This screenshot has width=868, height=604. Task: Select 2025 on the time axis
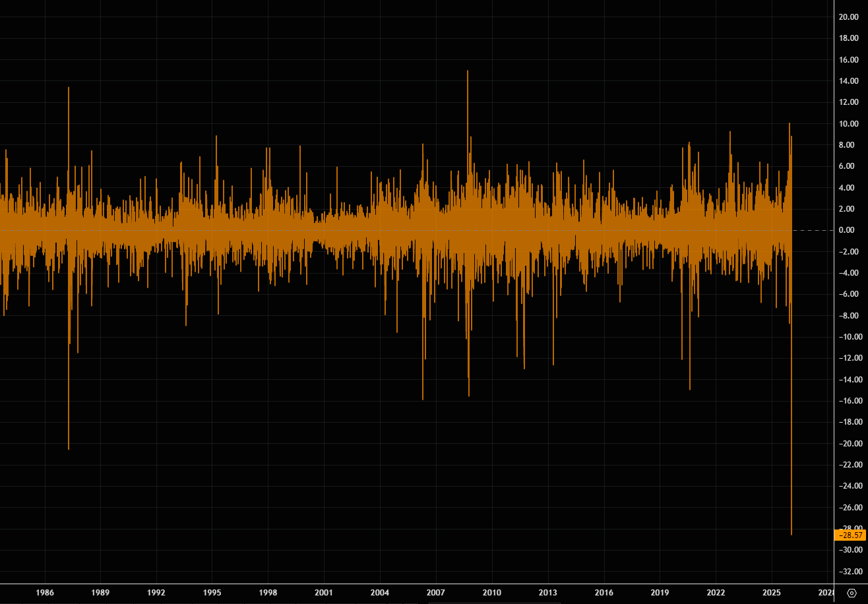tap(772, 593)
